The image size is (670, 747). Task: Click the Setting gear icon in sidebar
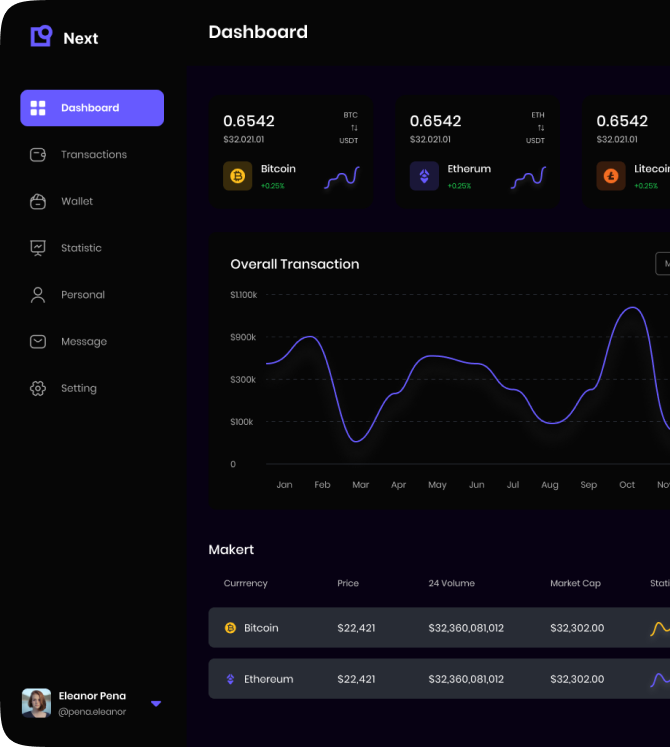click(38, 389)
